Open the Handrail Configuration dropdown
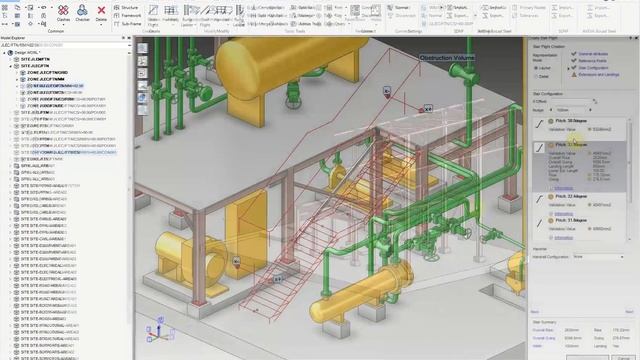This screenshot has height=360, width=640. click(x=598, y=257)
